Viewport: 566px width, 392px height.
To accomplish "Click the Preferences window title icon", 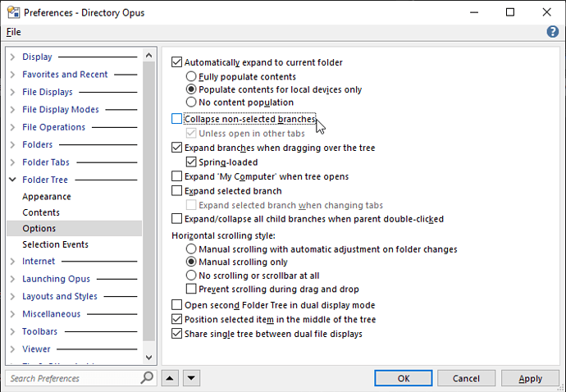I will coord(13,12).
